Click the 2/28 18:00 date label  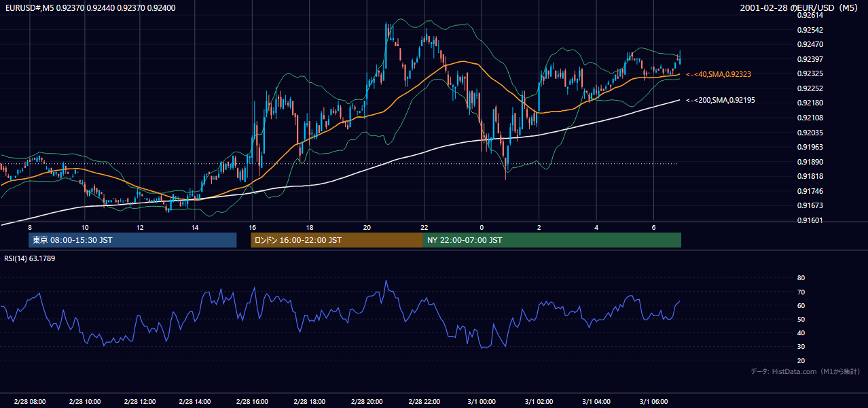[310, 402]
